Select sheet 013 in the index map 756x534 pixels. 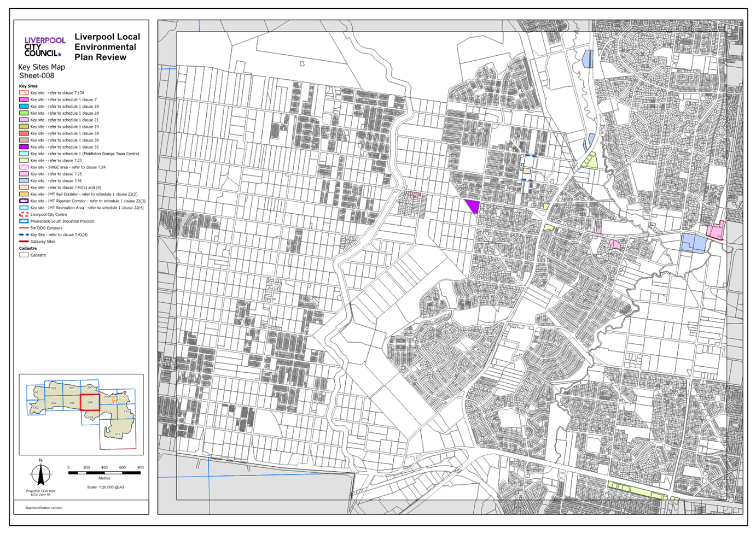108,412
